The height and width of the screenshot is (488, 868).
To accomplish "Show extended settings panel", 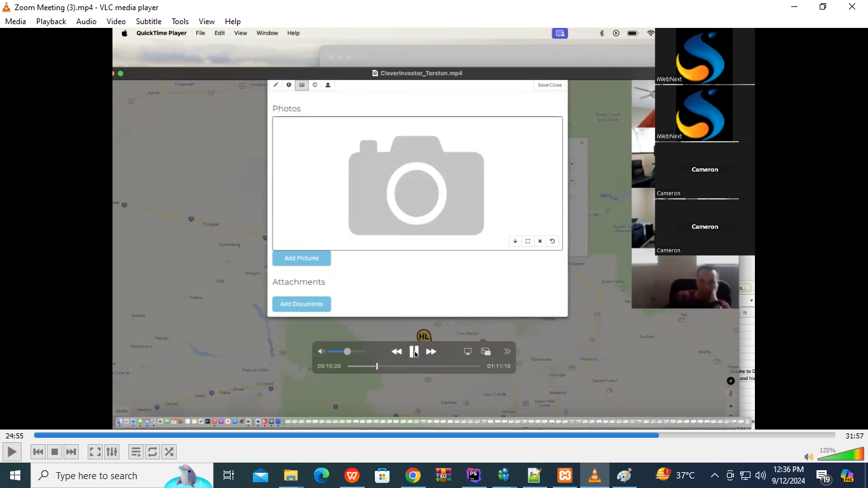I will coord(112,452).
